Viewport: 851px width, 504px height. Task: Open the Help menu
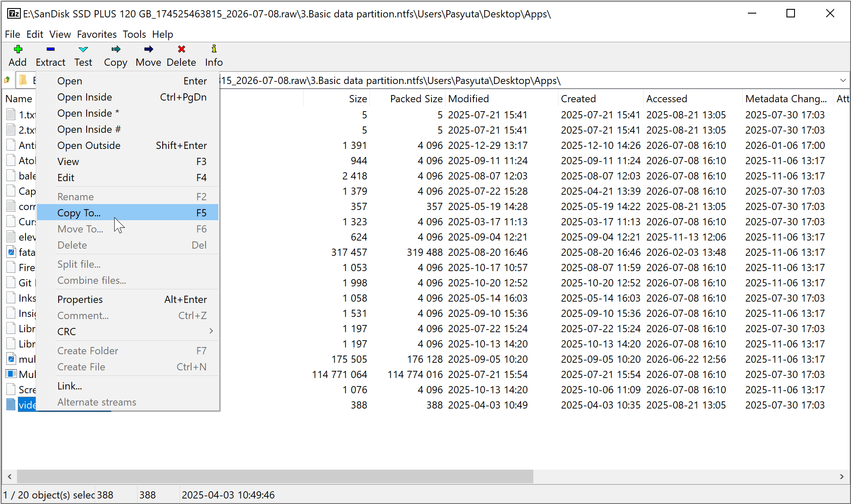tap(163, 34)
